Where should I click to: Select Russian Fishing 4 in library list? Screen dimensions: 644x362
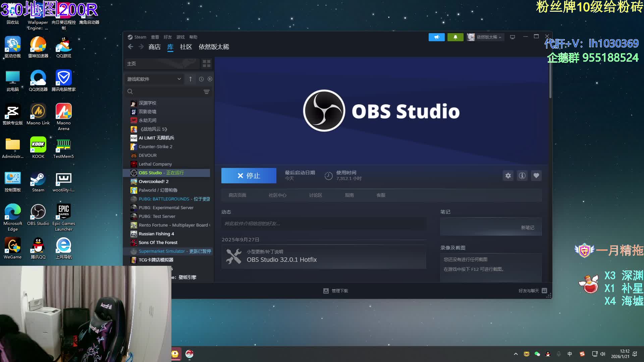[x=156, y=234]
